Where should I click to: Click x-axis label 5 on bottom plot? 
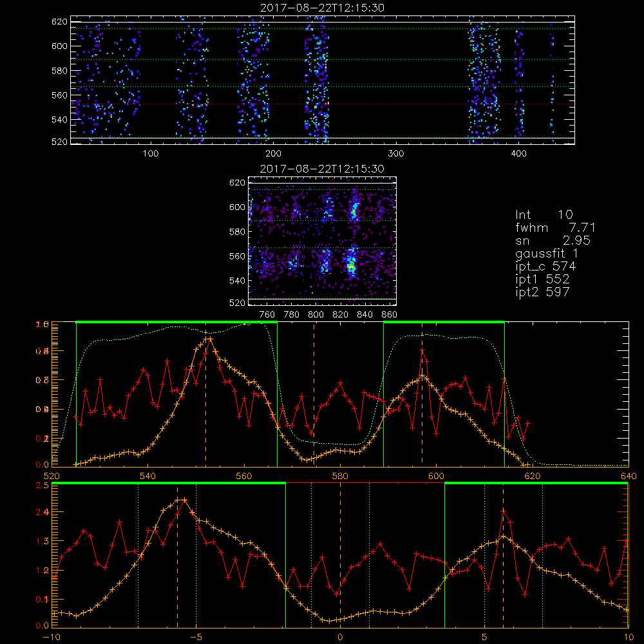[x=484, y=638]
